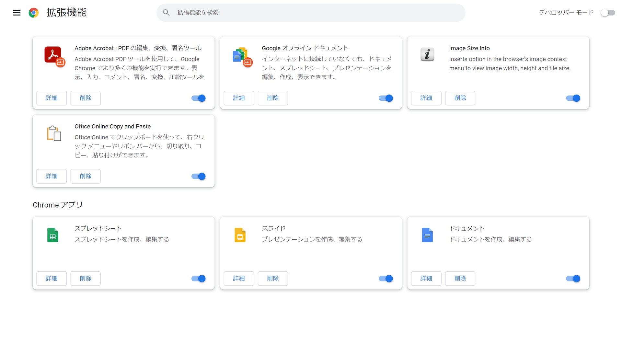The height and width of the screenshot is (364, 622).
Task: Toggle off the スライド app
Action: click(386, 279)
